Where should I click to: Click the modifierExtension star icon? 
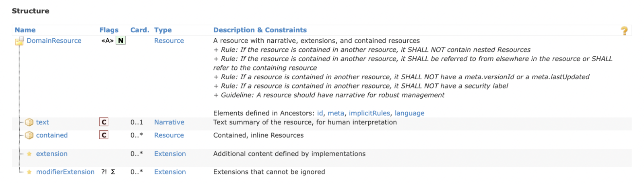29,172
